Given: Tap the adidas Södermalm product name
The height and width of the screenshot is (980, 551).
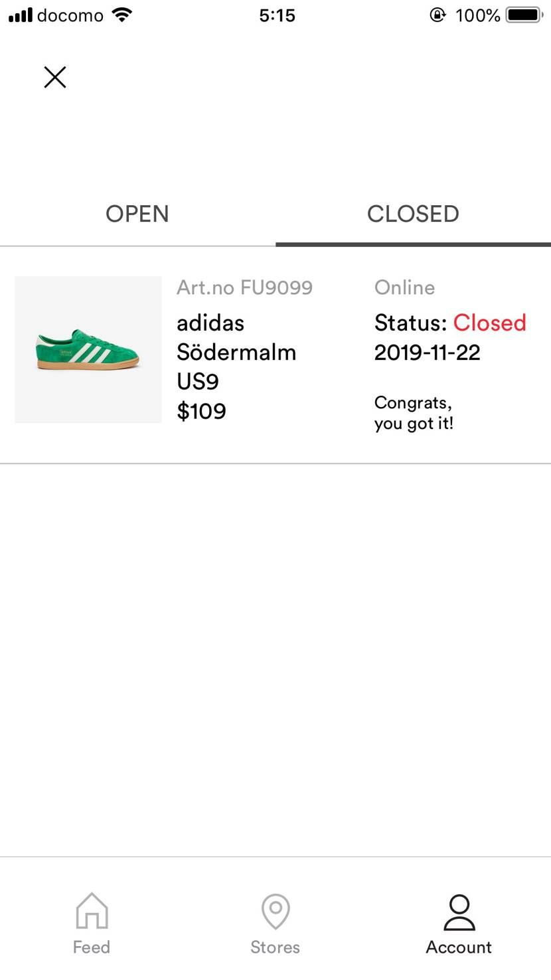Looking at the screenshot, I should [x=236, y=337].
